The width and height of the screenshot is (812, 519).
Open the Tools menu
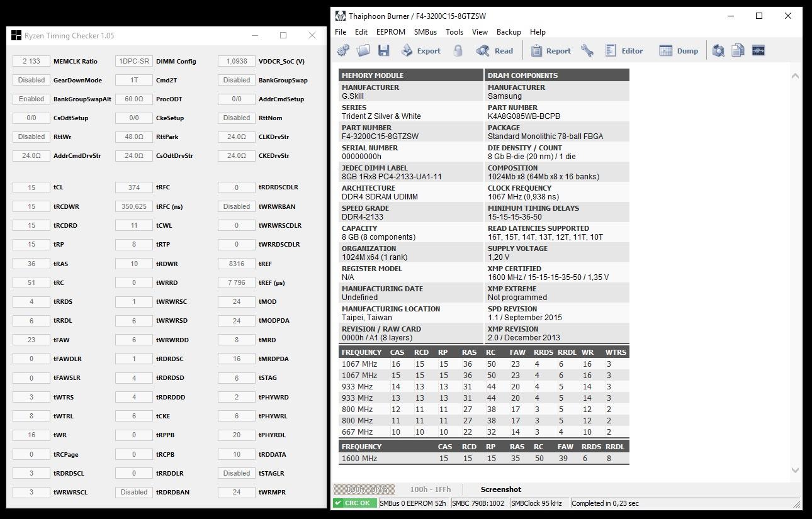tap(454, 32)
